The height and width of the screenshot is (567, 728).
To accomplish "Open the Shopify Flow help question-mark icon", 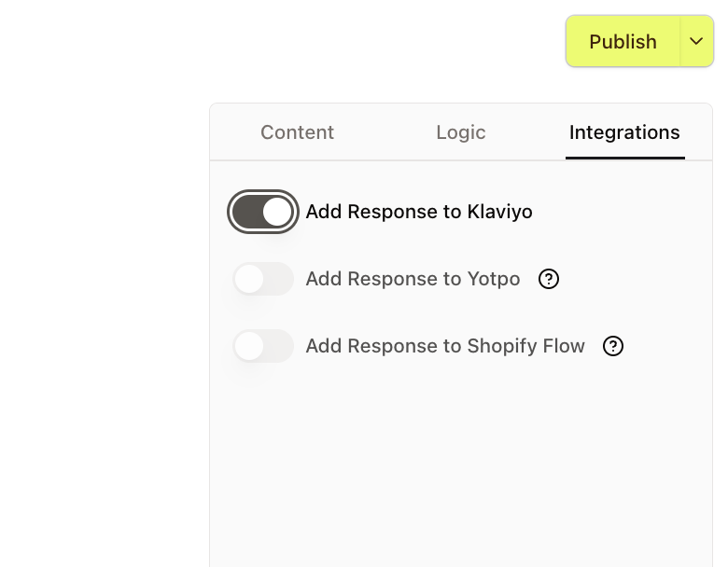I will tap(612, 346).
